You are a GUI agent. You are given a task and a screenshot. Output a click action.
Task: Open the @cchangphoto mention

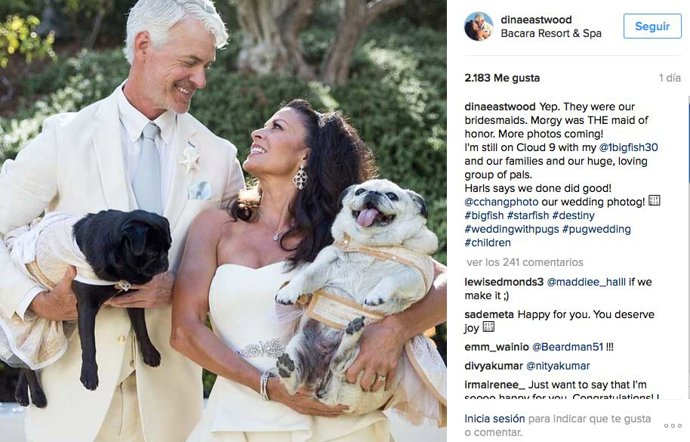[501, 202]
